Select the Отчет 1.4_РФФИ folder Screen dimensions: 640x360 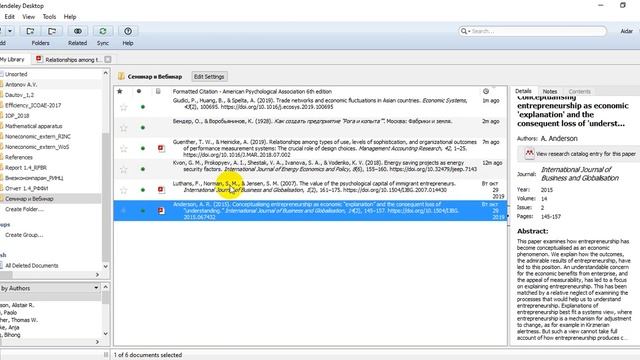tap(27, 189)
